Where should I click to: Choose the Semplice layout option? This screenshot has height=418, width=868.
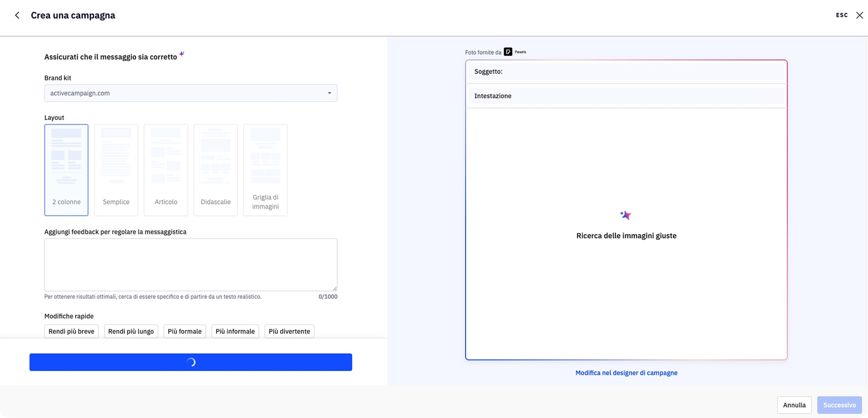(x=116, y=170)
